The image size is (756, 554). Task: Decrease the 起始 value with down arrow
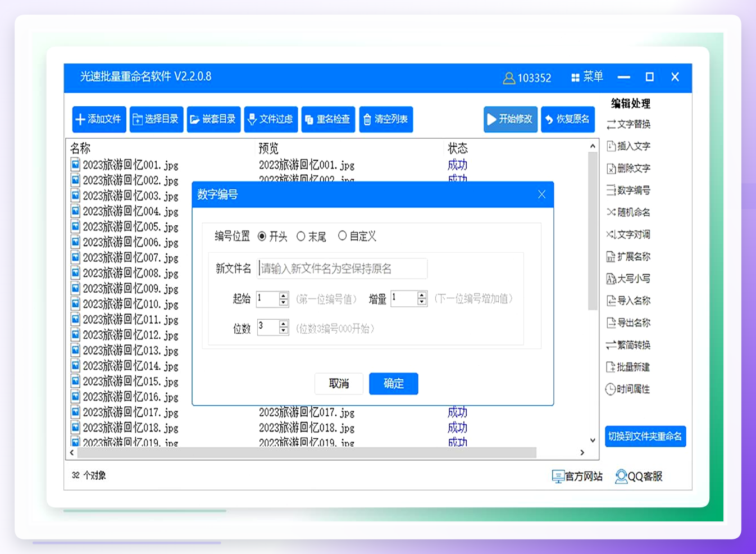[x=284, y=302]
